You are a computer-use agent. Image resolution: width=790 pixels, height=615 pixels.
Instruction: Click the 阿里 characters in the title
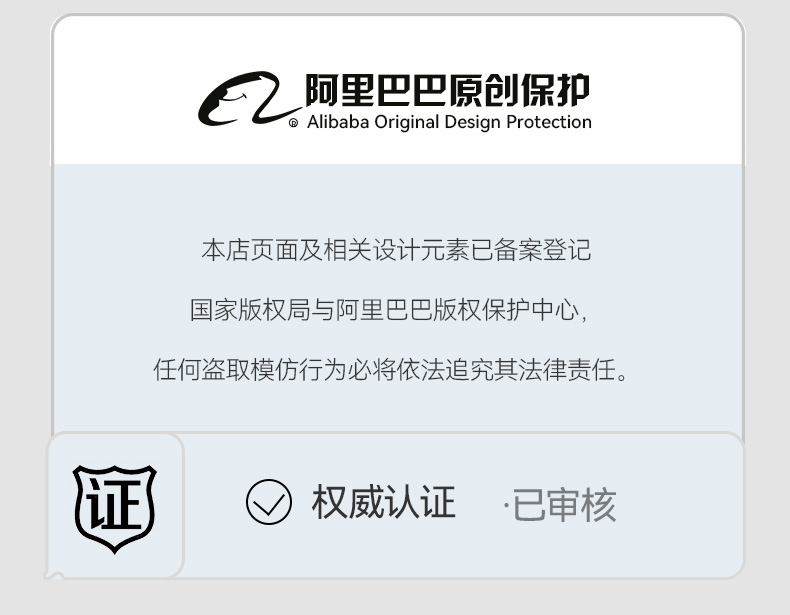point(340,90)
